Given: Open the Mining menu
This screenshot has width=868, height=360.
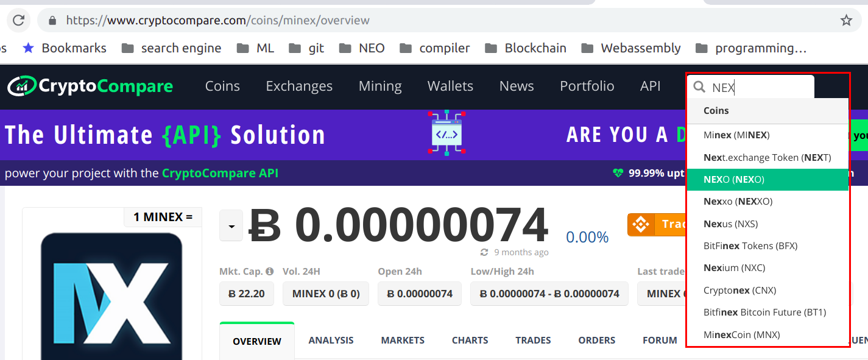Looking at the screenshot, I should coord(380,86).
